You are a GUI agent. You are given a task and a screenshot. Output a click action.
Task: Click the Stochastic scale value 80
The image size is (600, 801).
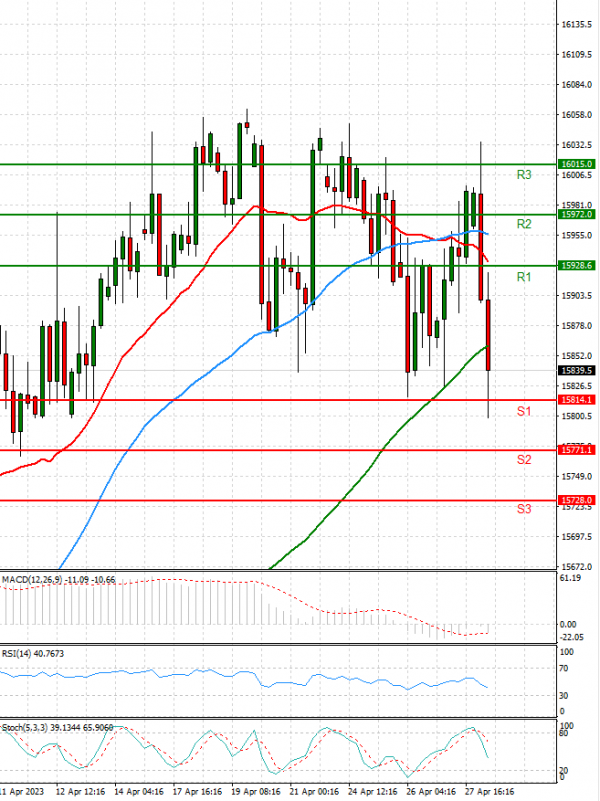tap(565, 733)
